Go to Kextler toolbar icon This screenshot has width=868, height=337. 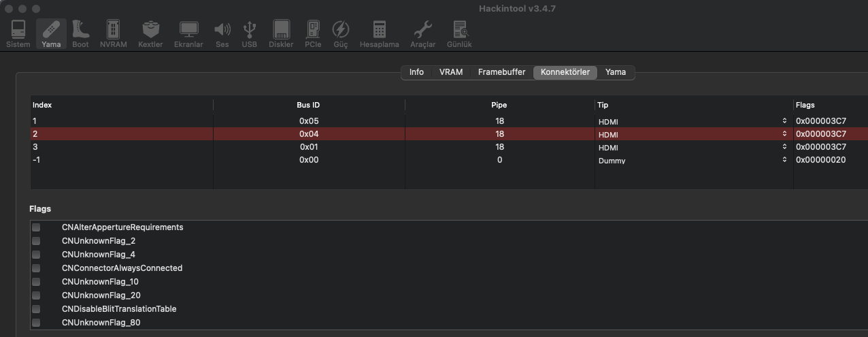[x=150, y=33]
